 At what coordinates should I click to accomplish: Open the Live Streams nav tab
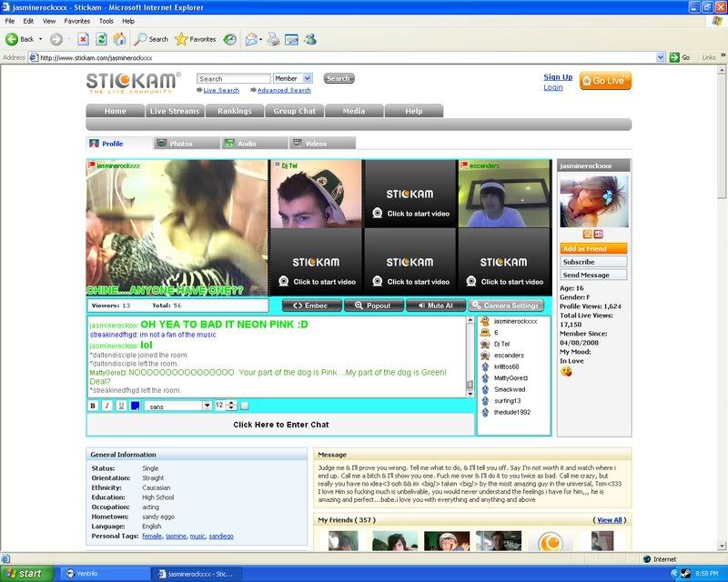[175, 111]
